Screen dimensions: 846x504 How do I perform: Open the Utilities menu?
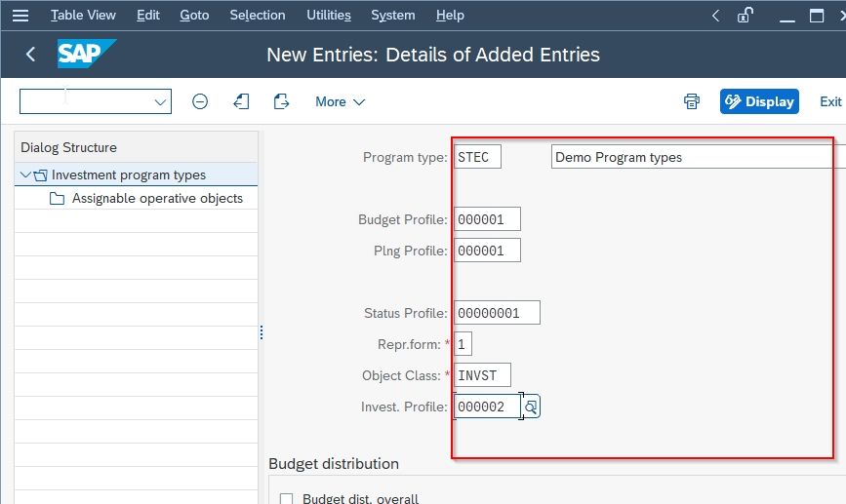click(x=329, y=15)
